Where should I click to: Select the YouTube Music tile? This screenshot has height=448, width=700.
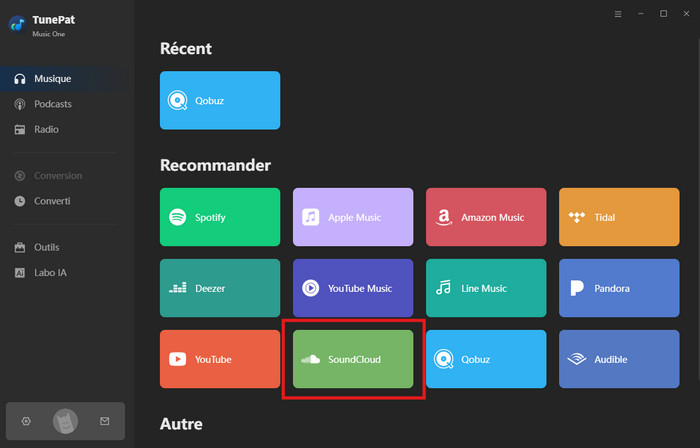click(353, 288)
